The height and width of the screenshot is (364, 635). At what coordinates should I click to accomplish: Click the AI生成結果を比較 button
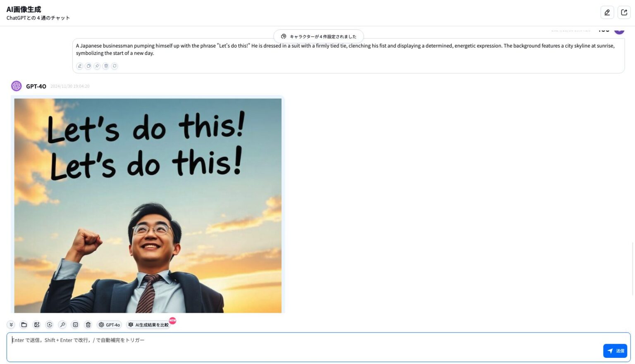(x=149, y=325)
